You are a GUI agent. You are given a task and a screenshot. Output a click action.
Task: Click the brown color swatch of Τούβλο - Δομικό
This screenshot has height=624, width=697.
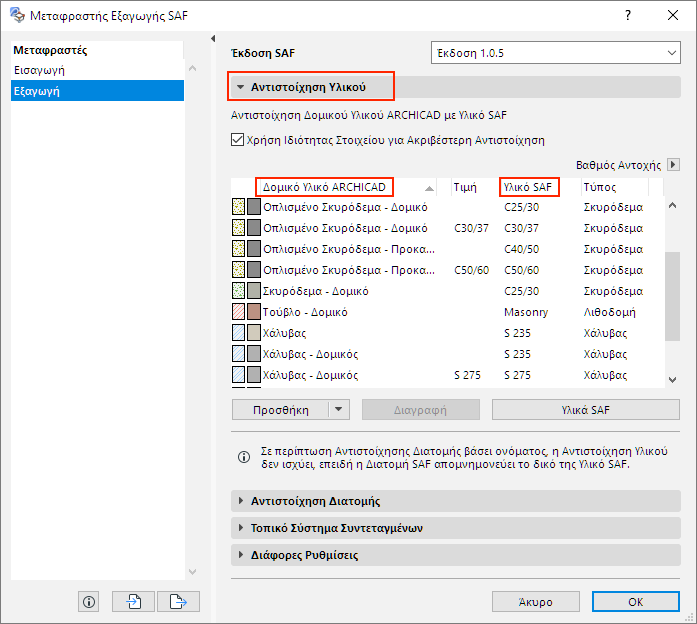(x=254, y=312)
